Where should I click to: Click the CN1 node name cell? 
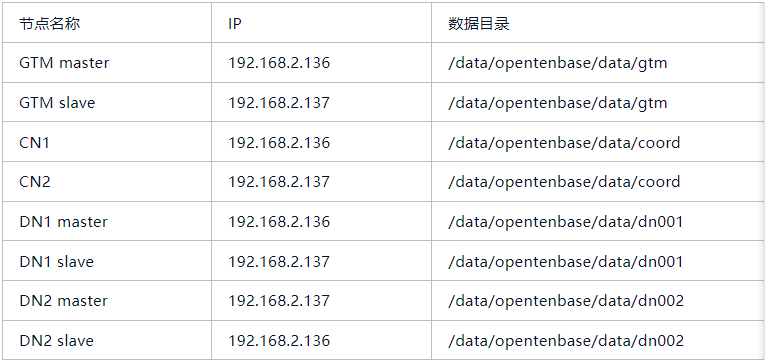[x=107, y=142]
